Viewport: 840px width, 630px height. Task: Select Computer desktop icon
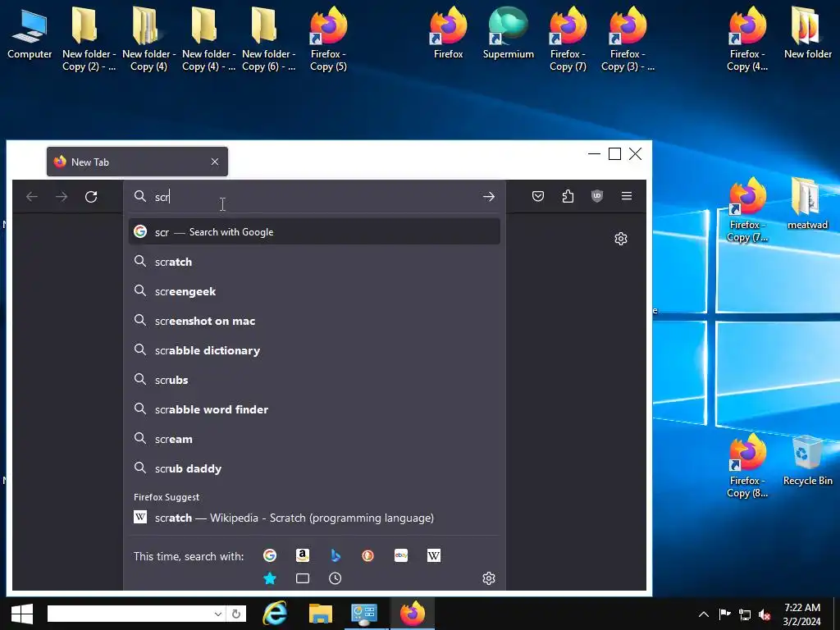point(30,33)
